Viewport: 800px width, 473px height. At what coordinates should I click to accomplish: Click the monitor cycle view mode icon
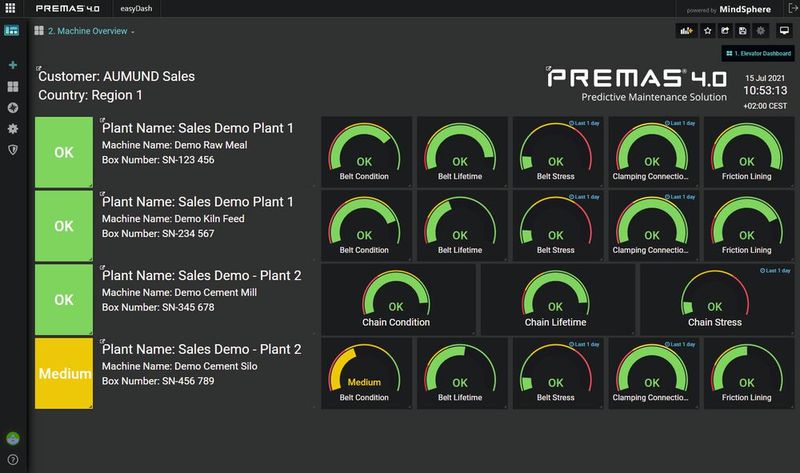pyautogui.click(x=784, y=31)
